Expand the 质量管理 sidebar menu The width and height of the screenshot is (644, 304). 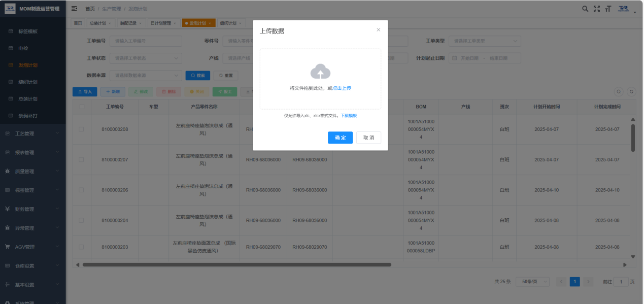click(32, 172)
